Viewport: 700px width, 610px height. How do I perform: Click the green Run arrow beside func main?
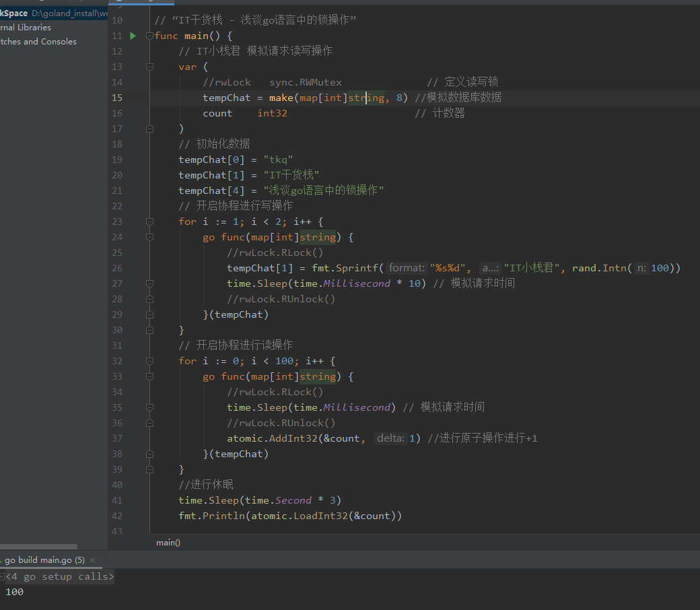tap(133, 36)
